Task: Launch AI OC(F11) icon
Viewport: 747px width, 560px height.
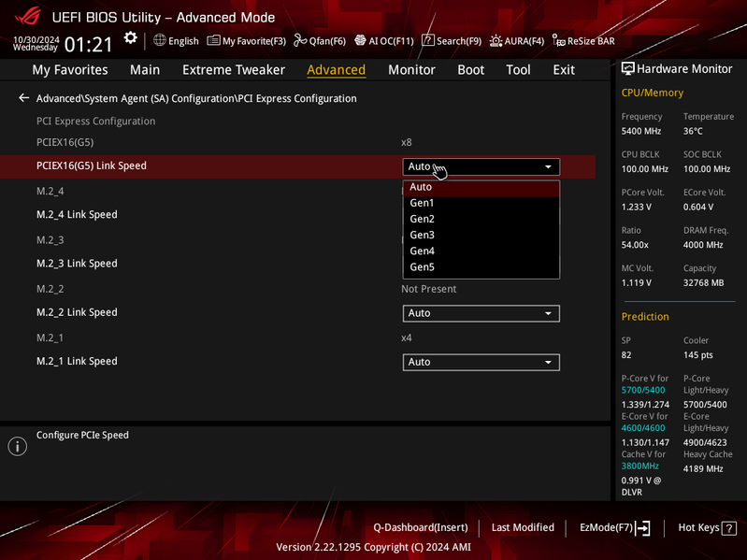Action: [x=360, y=40]
